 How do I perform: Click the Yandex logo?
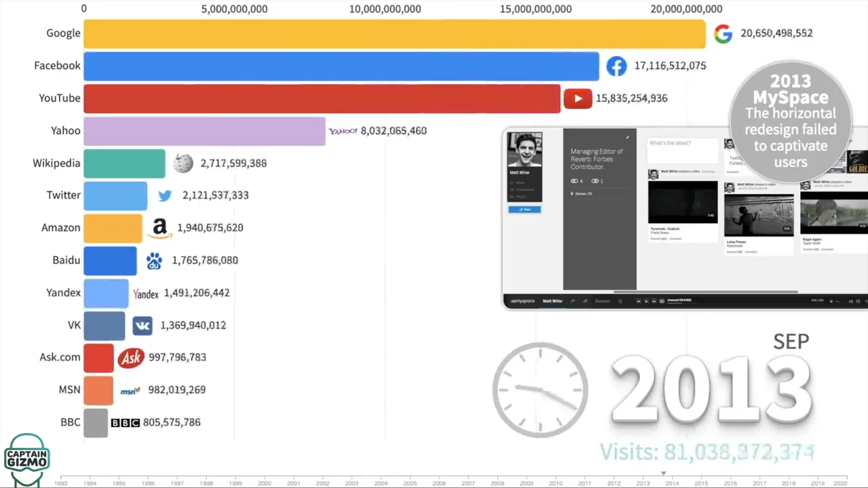coord(146,293)
